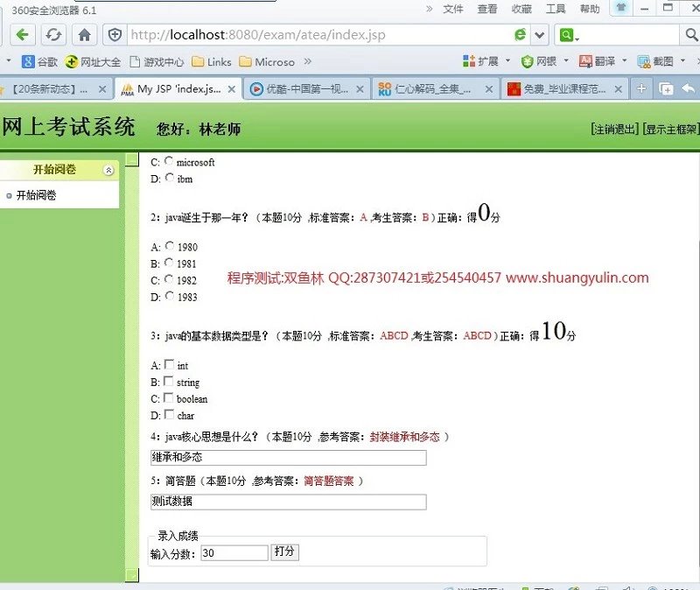Open the 工具 menu
Image resolution: width=700 pixels, height=590 pixels.
pyautogui.click(x=556, y=9)
